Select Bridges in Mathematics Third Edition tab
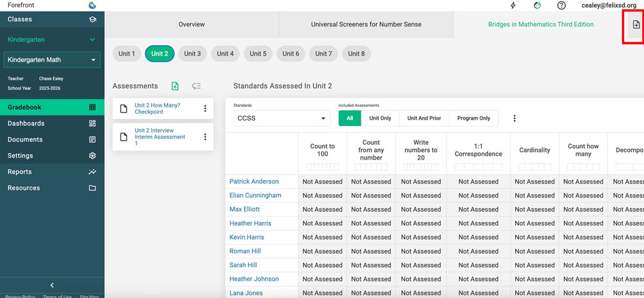Screen dimensions: 644x298 tap(541, 24)
